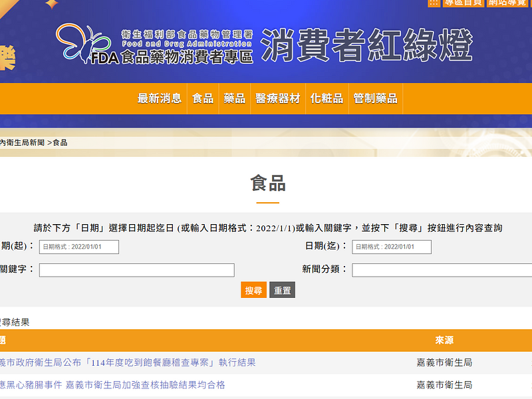This screenshot has height=399, width=532.
Task: Click the 消費者紅綠燈 banner title
Action: (x=366, y=46)
